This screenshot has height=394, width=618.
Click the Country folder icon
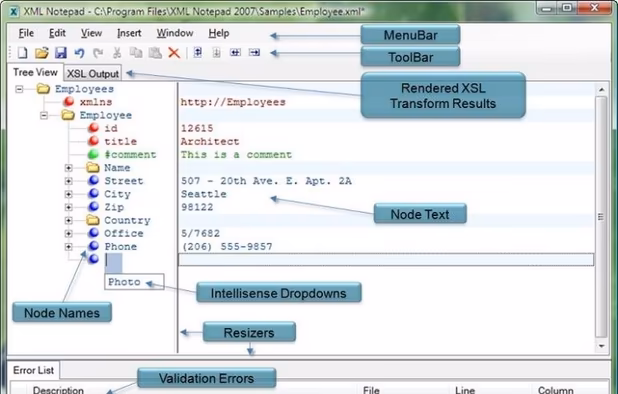pyautogui.click(x=93, y=220)
